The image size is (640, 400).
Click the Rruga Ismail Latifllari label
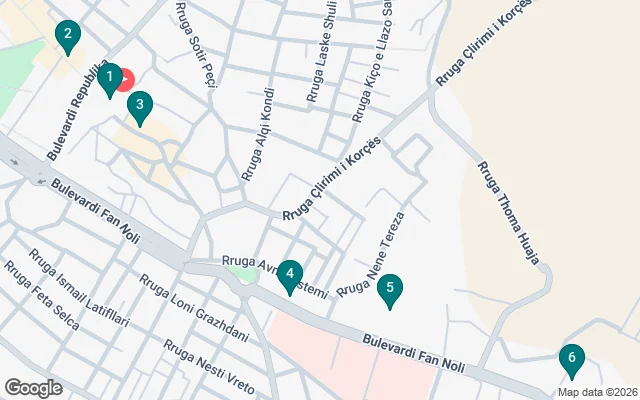(x=79, y=288)
